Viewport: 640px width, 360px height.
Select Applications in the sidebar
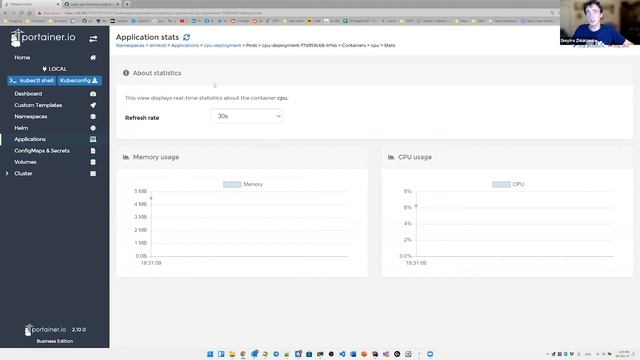pyautogui.click(x=30, y=139)
